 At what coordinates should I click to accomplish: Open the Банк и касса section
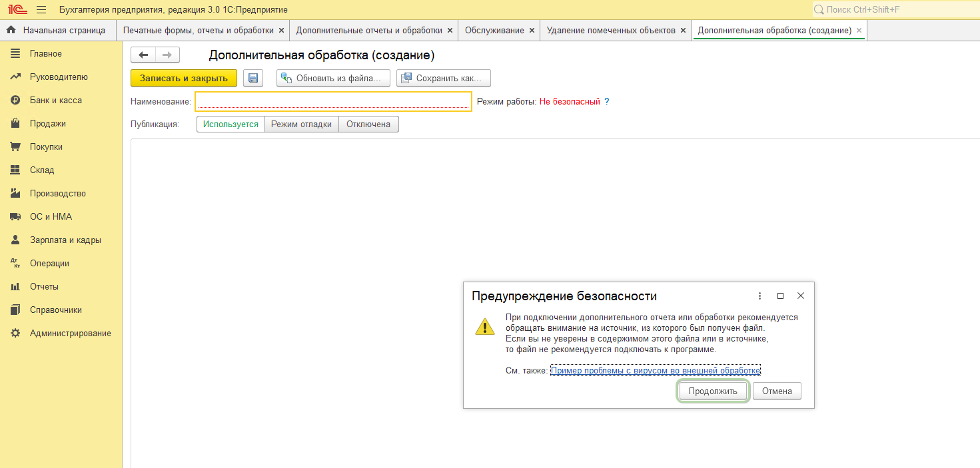coord(56,100)
